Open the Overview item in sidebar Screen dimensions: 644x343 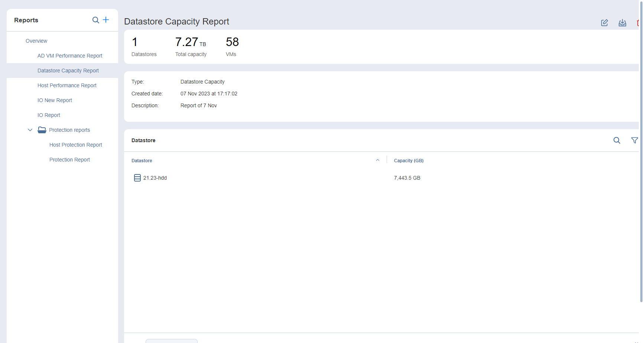pyautogui.click(x=36, y=41)
